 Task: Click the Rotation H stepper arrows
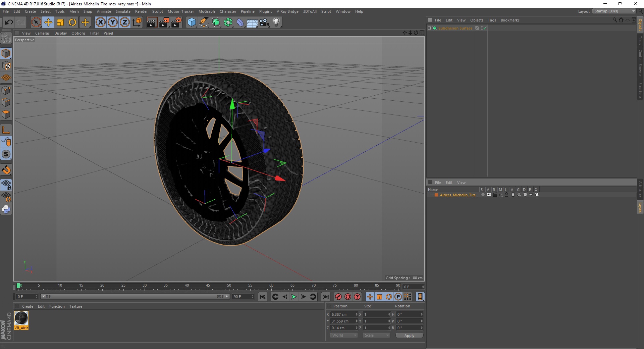click(x=422, y=314)
